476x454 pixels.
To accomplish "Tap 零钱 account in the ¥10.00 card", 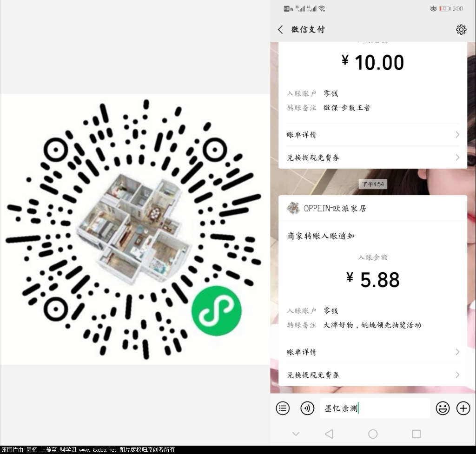I will pos(331,93).
